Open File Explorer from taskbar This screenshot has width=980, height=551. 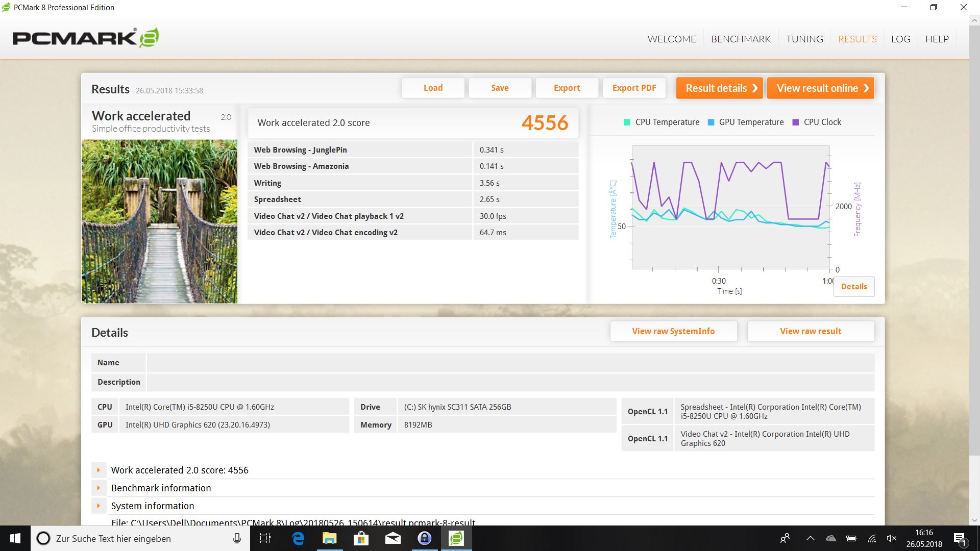(330, 538)
